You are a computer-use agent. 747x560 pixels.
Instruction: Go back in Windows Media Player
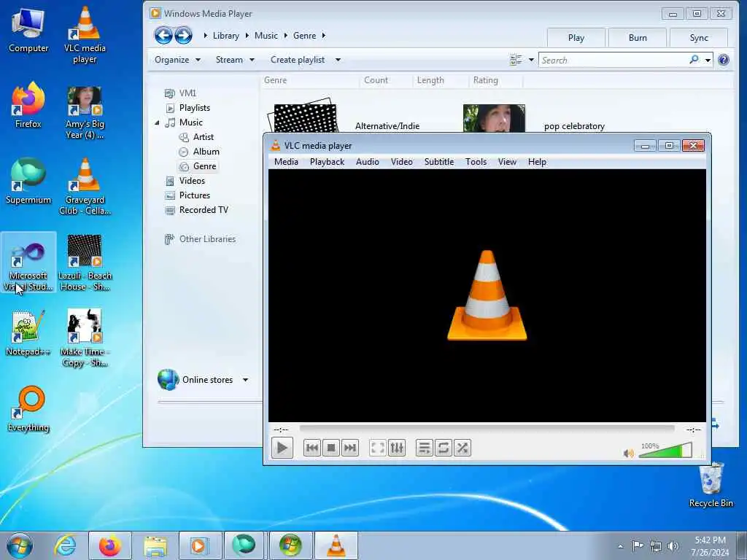click(x=163, y=35)
